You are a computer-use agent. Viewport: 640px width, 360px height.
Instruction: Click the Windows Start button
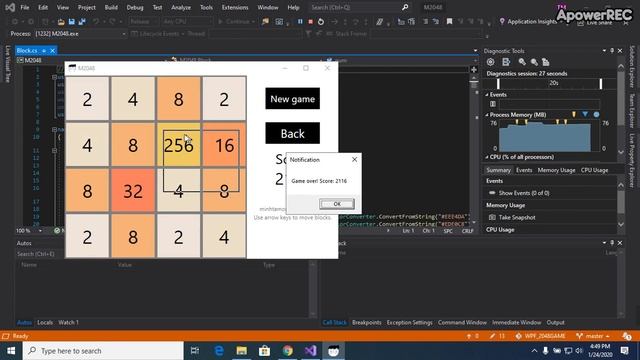11,351
